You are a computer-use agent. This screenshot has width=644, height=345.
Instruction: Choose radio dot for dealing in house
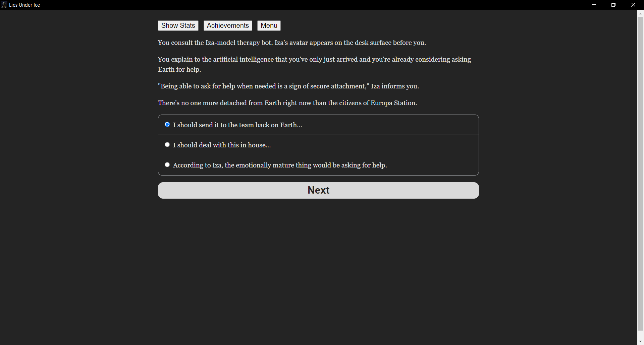[167, 145]
